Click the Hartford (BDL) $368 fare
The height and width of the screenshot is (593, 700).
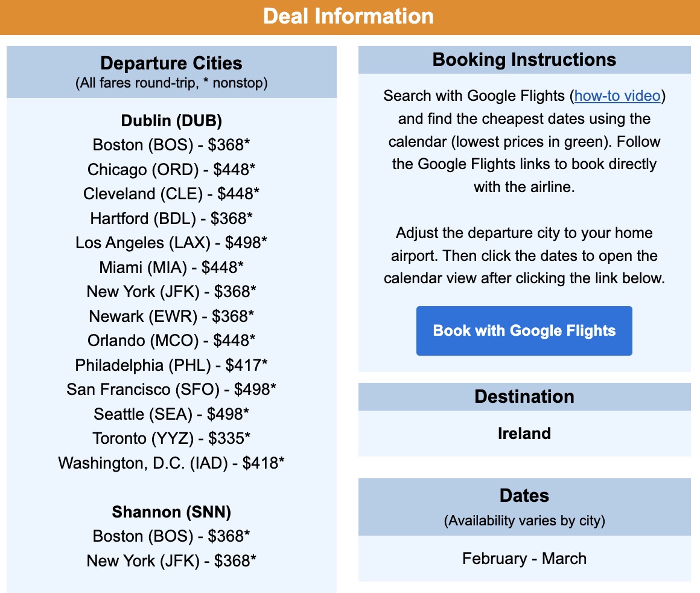point(171,218)
